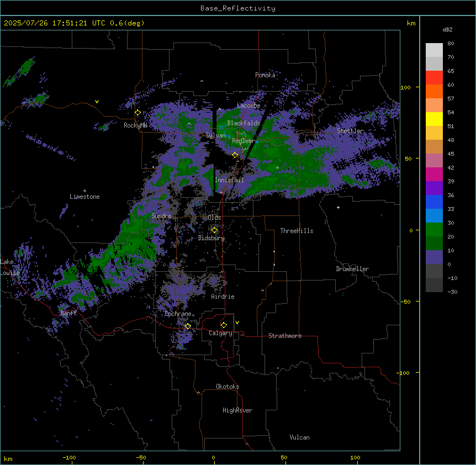Click the purple 39-36 dBZ legend swatch
476x465 pixels.
point(434,188)
